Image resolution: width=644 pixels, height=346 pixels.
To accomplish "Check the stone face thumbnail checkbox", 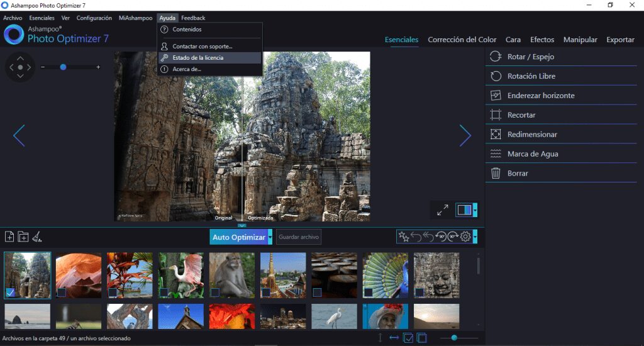I will coord(419,293).
